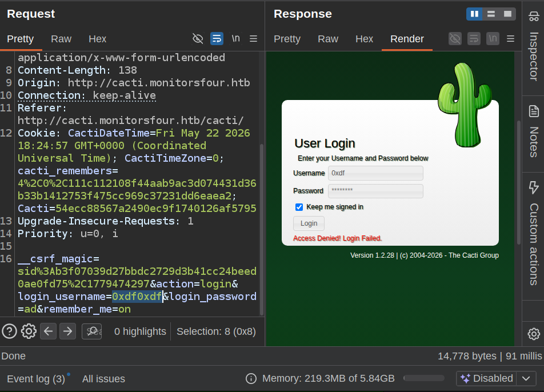Open the Response panel options menu
The width and height of the screenshot is (544, 392).
click(x=510, y=38)
